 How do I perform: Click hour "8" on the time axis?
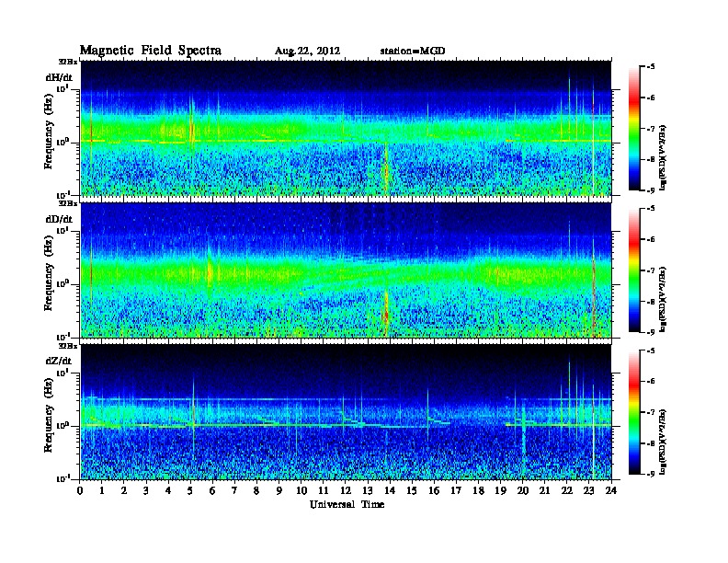pos(256,490)
